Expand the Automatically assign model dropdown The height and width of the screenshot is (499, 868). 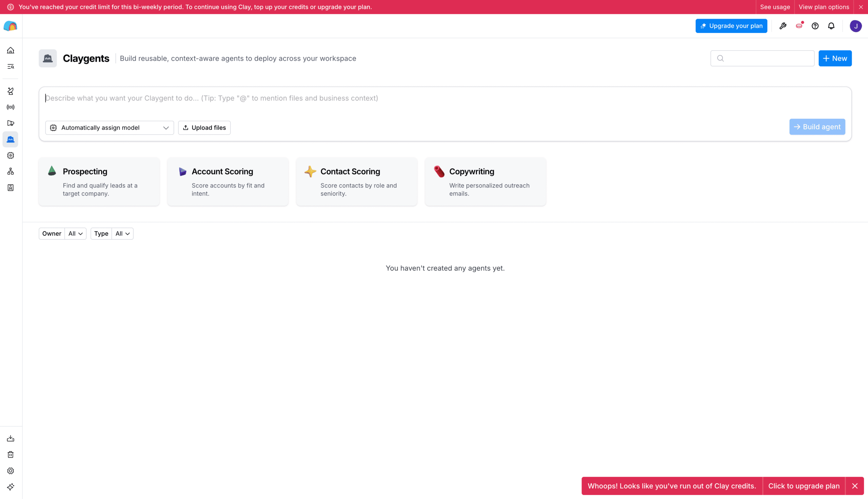[110, 127]
